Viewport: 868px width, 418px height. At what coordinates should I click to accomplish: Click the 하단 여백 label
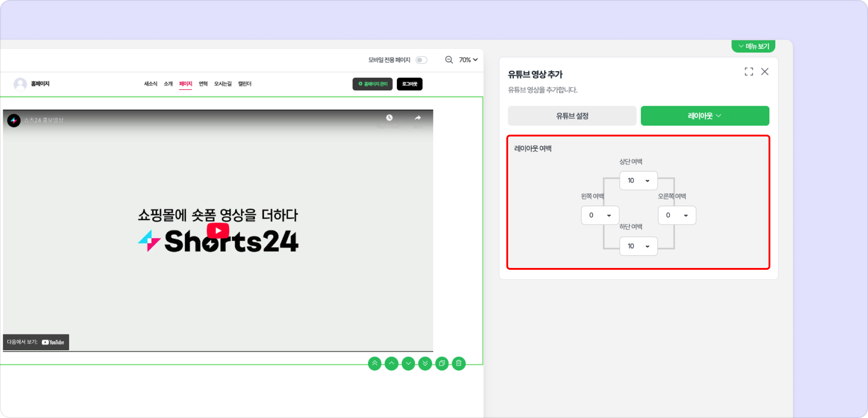(631, 227)
